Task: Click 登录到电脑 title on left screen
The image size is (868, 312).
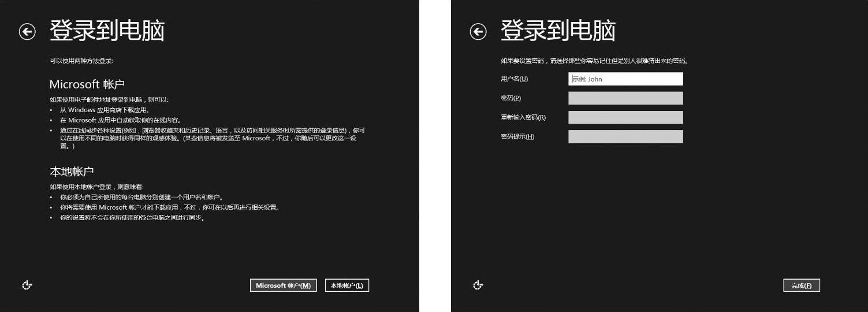Action: click(x=107, y=31)
